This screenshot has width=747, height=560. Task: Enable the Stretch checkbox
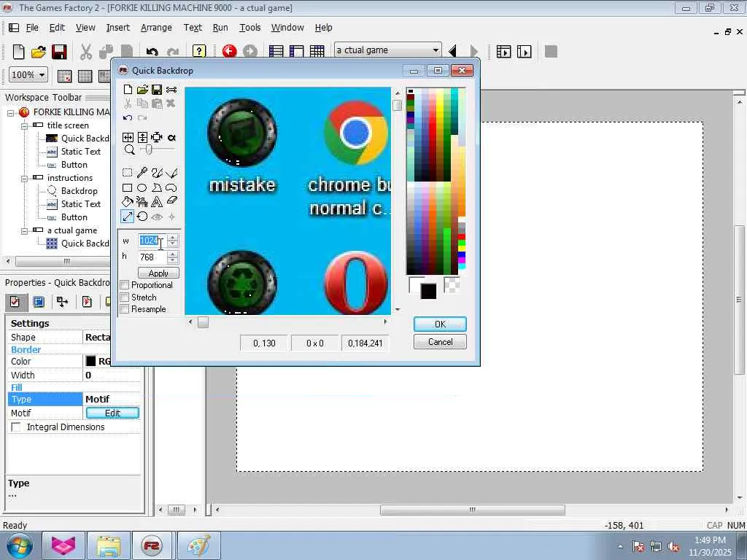(124, 297)
